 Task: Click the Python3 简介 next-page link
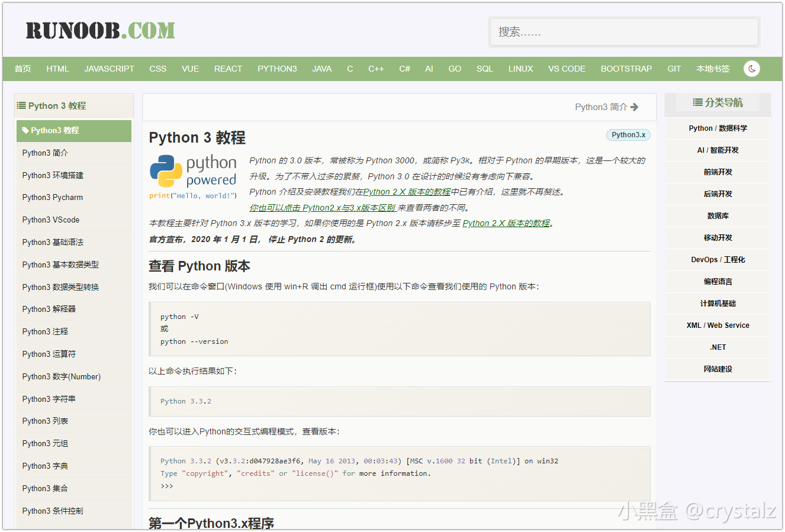tap(607, 107)
